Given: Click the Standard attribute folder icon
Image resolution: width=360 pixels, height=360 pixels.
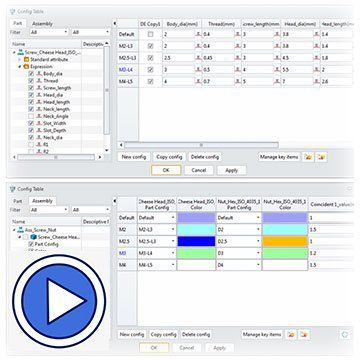Looking at the screenshot, I should tap(26, 60).
